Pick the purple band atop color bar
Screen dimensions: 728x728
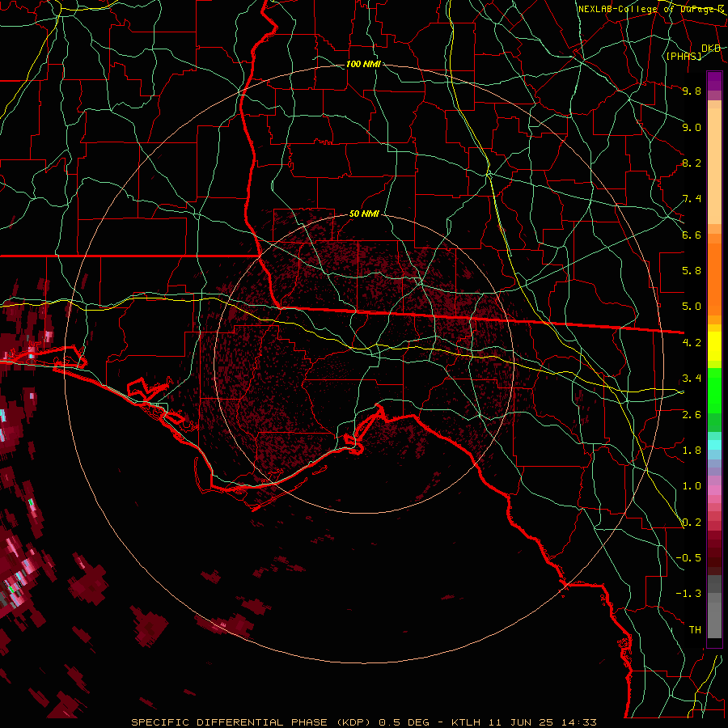pyautogui.click(x=714, y=81)
